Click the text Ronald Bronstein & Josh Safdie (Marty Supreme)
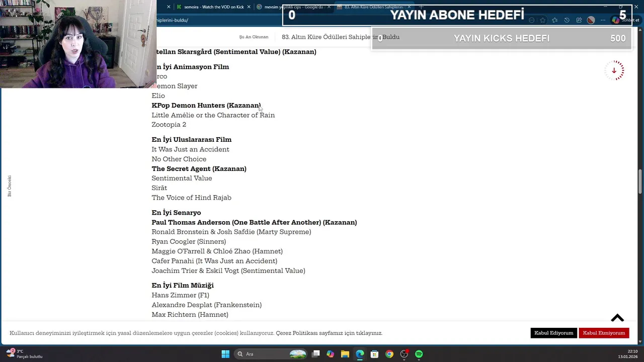 click(x=231, y=232)
